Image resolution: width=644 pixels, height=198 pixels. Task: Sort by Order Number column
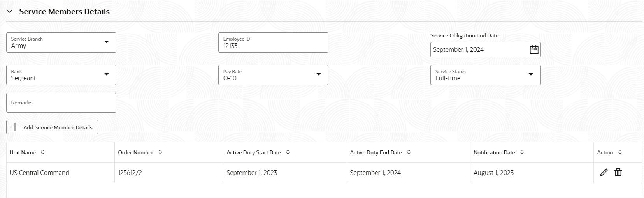[160, 152]
